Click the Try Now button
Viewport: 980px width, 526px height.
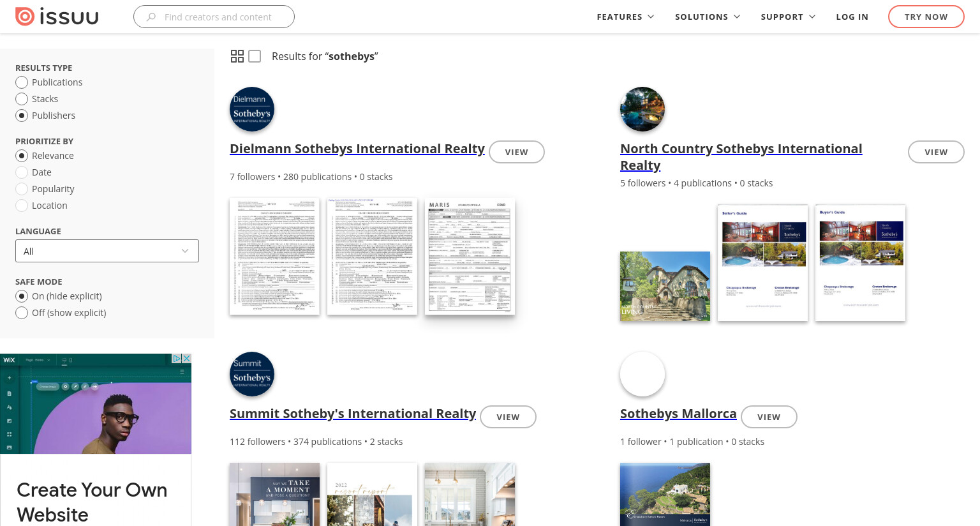926,17
